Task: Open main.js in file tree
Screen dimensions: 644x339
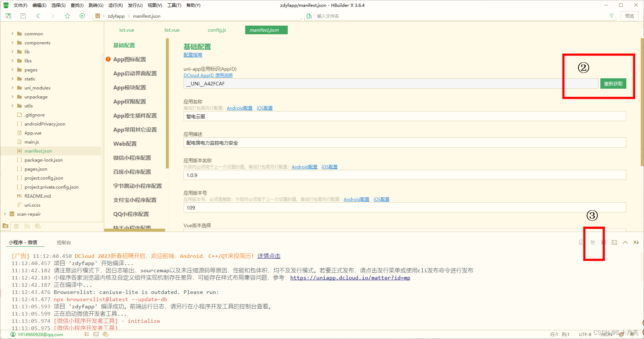Action: 32,142
